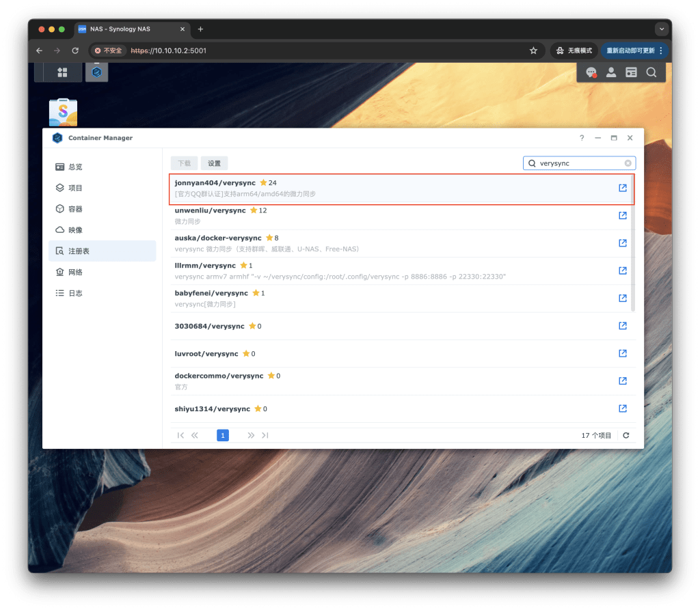This screenshot has width=700, height=610.
Task: Click the browser address bar URL
Action: coord(169,51)
